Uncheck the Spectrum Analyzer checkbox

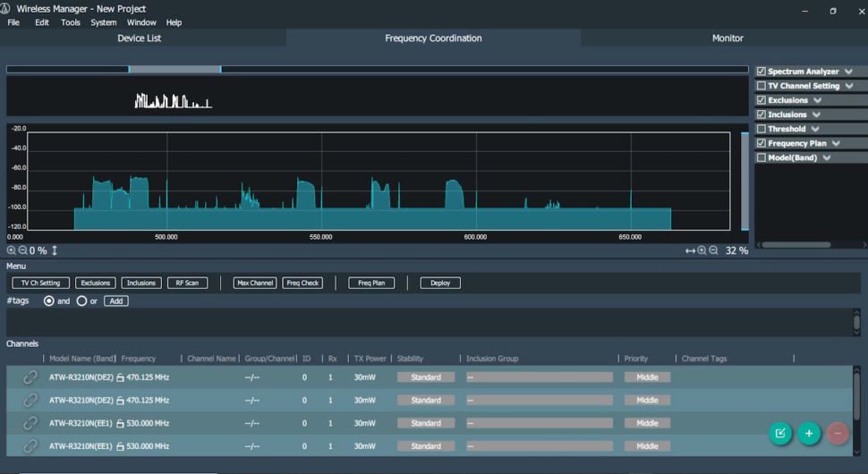(x=762, y=72)
